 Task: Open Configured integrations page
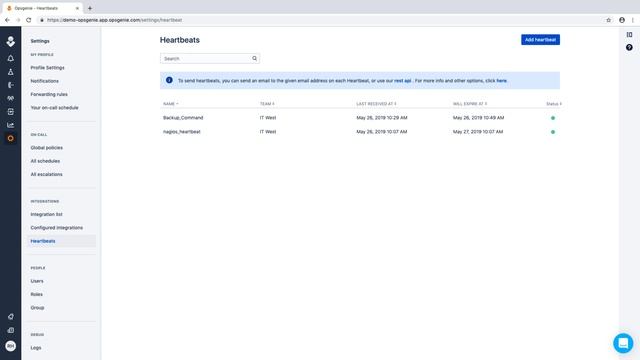point(57,228)
